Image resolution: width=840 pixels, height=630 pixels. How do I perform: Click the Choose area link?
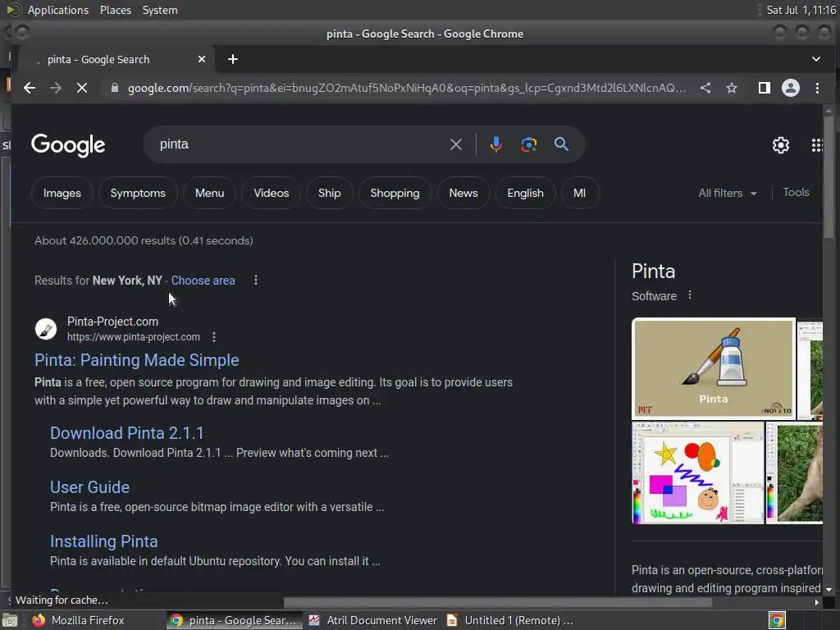point(203,281)
